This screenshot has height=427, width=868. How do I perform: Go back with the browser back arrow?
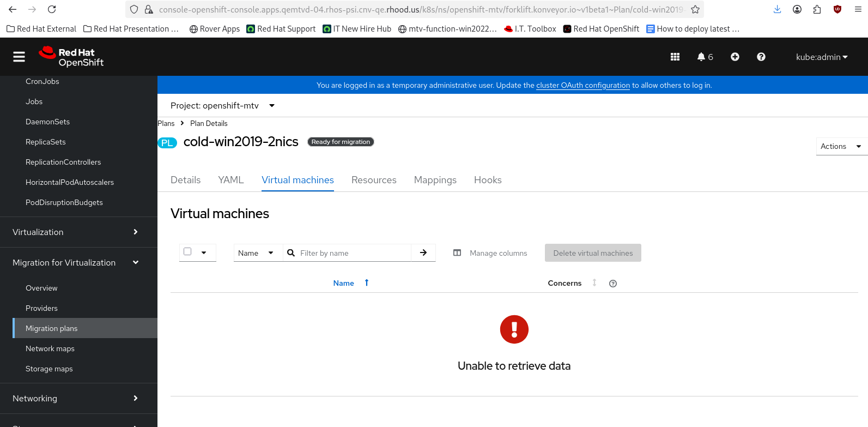pos(13,9)
